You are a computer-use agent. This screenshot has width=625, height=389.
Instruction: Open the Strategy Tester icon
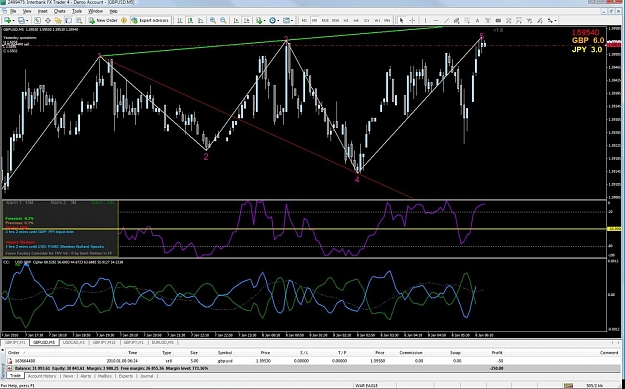[79, 20]
